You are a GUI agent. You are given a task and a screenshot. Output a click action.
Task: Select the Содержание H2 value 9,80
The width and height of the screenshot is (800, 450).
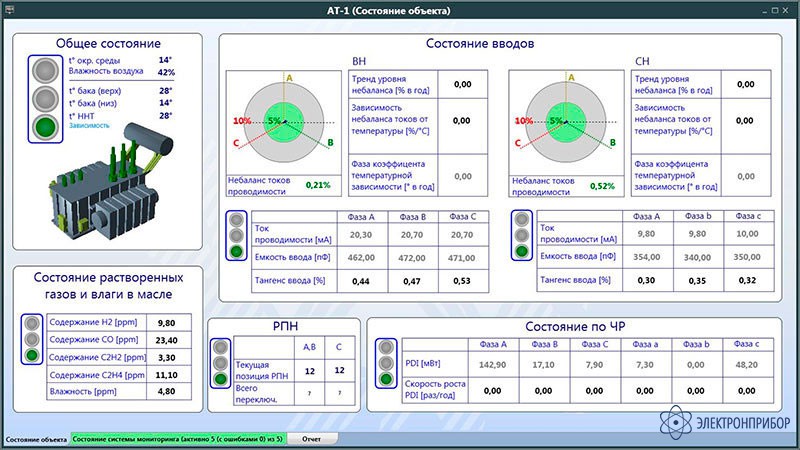[x=166, y=323]
